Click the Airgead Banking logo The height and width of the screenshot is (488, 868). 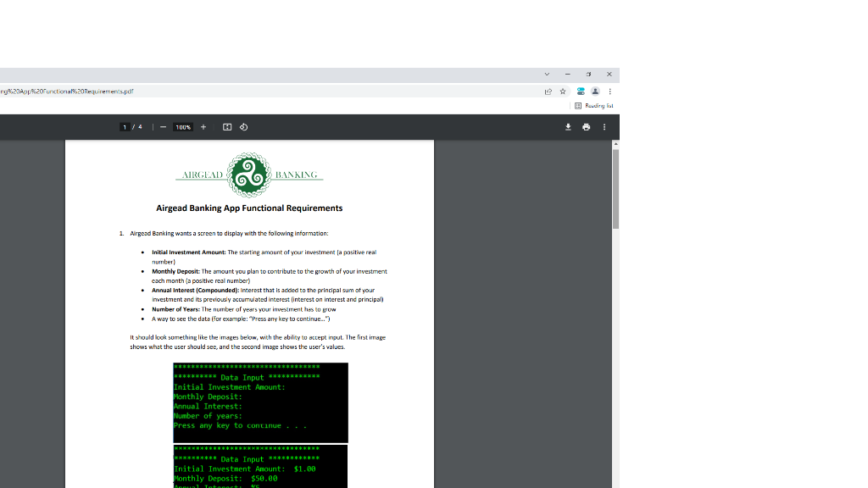(249, 175)
